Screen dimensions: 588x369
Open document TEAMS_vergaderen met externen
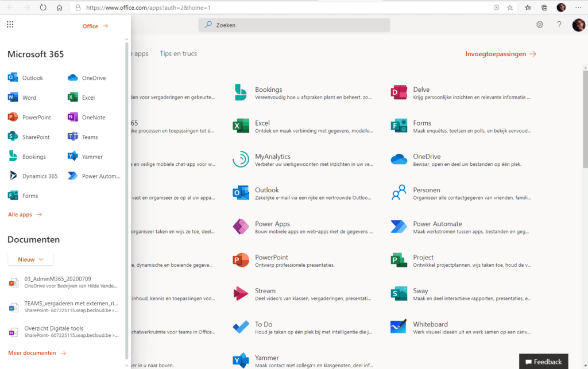pos(64,307)
